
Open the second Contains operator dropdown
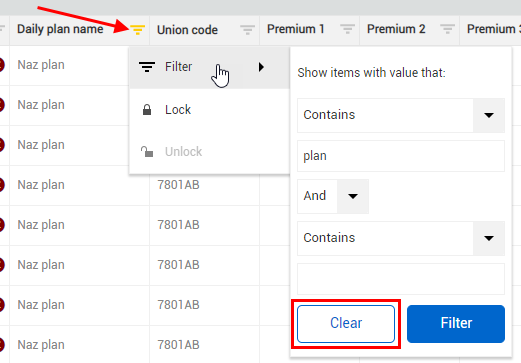pyautogui.click(x=489, y=238)
